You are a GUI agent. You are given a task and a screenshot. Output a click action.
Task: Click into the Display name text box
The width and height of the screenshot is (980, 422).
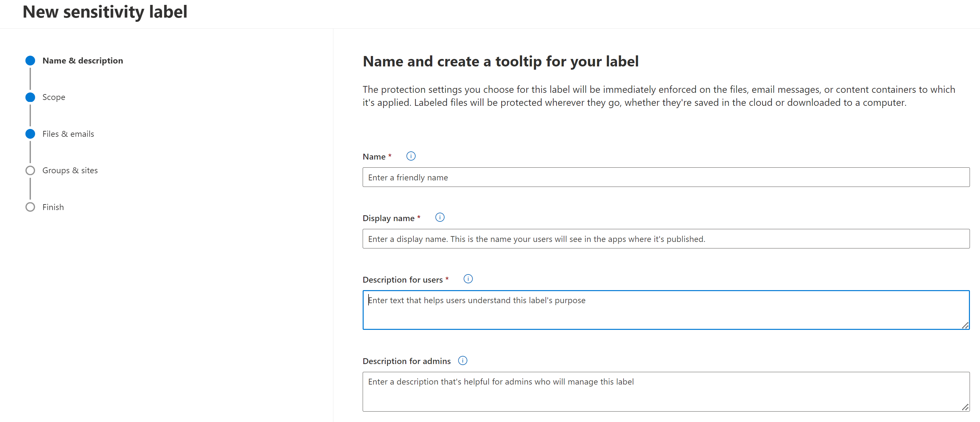[666, 239]
